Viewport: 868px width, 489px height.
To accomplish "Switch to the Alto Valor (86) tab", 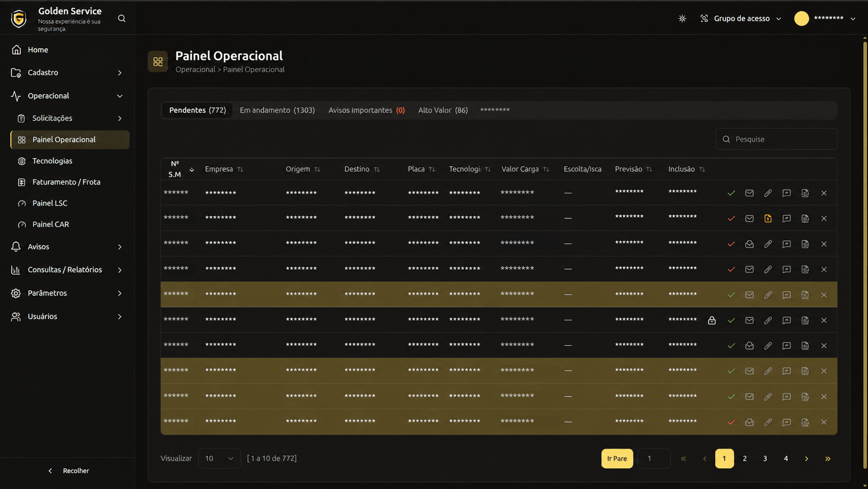I will coord(443,110).
